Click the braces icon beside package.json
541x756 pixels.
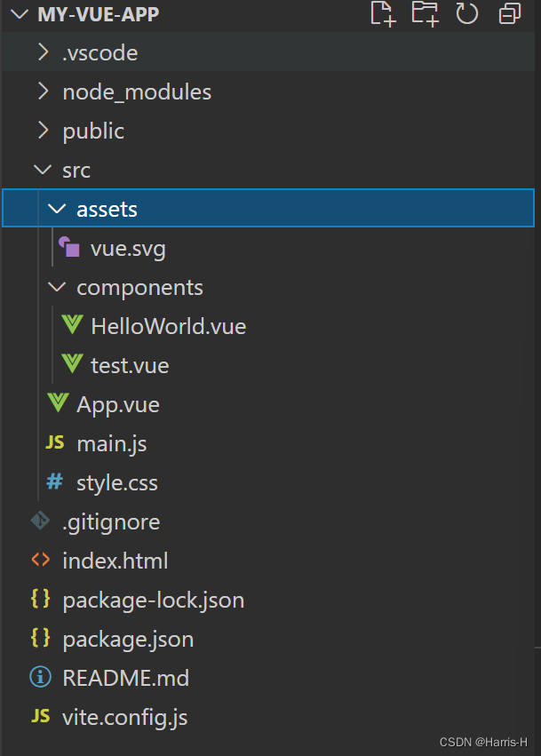point(41,639)
